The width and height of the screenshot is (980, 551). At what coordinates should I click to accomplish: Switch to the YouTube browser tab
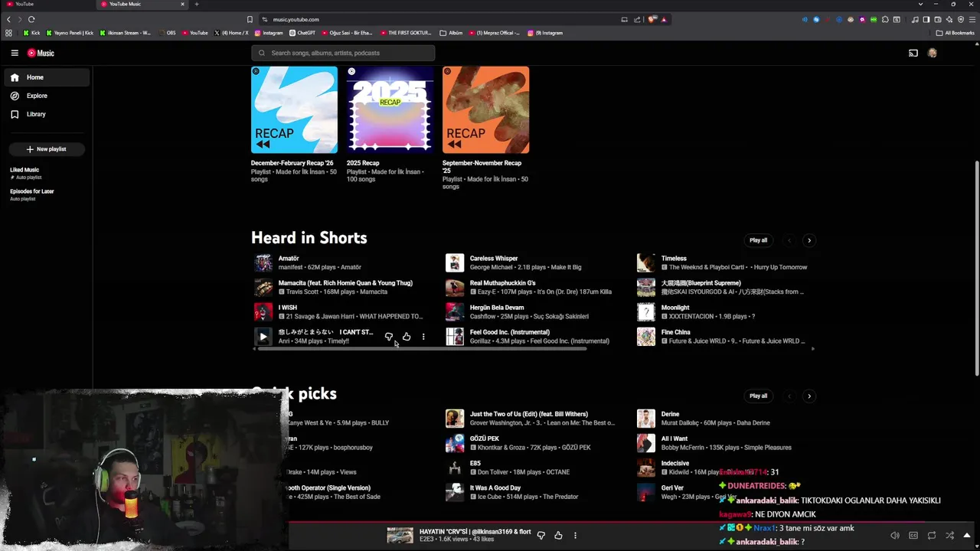(46, 4)
